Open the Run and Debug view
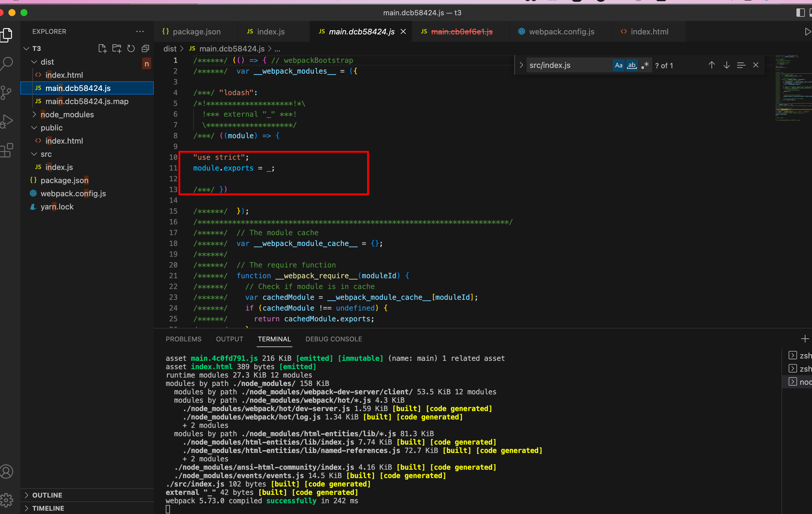This screenshot has width=812, height=514. click(x=6, y=121)
